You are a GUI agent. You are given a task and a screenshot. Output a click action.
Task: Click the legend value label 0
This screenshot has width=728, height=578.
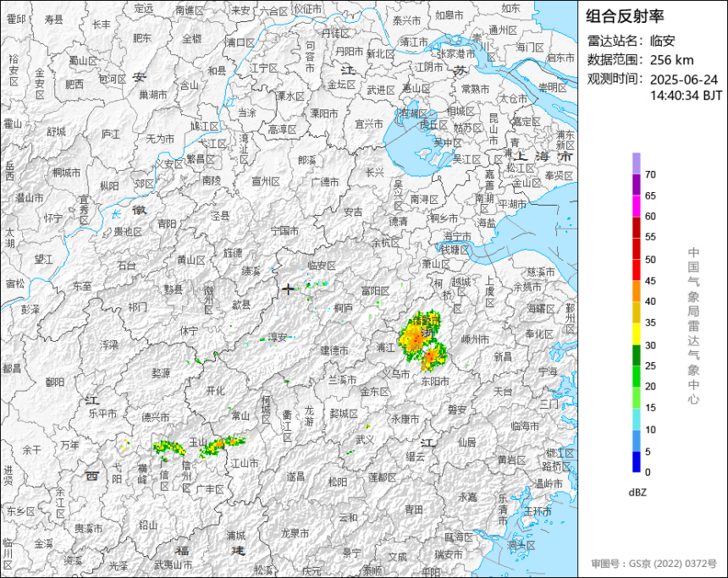(x=648, y=472)
